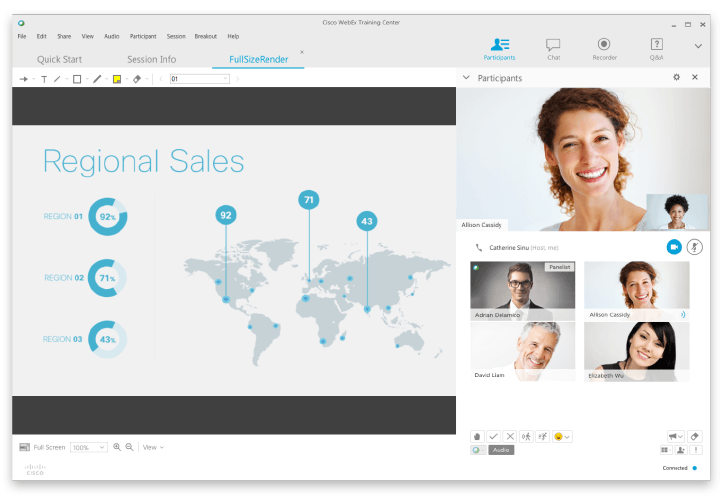Collapse the Participants panel header chevron
The width and height of the screenshot is (728, 497).
click(x=466, y=78)
